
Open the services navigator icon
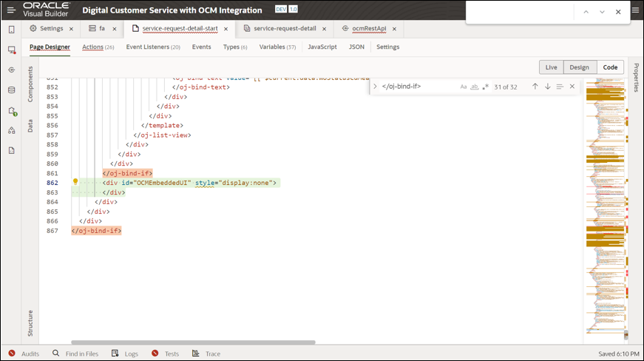tap(12, 70)
